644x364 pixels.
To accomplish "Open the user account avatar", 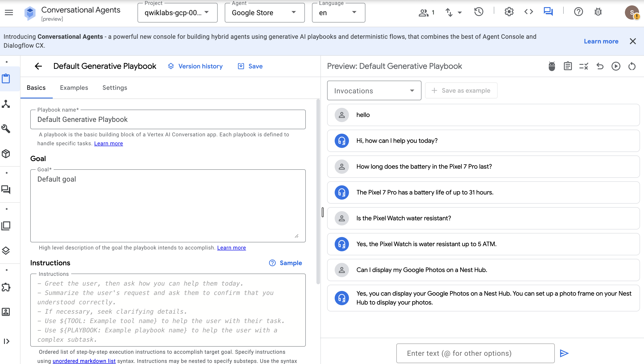I will [632, 12].
